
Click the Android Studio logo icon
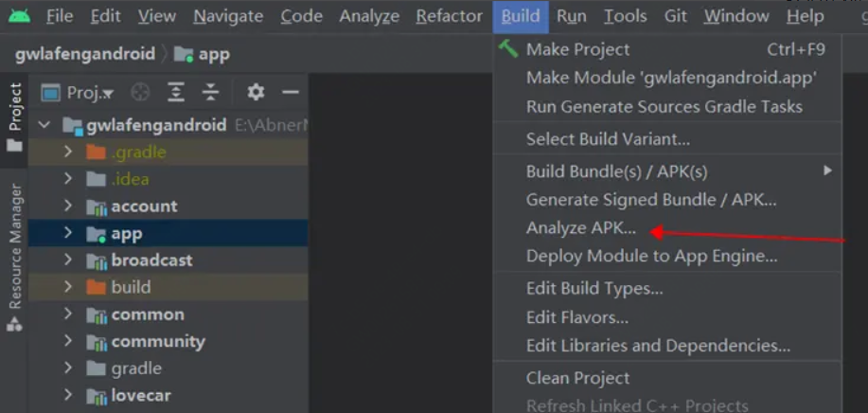pos(18,16)
